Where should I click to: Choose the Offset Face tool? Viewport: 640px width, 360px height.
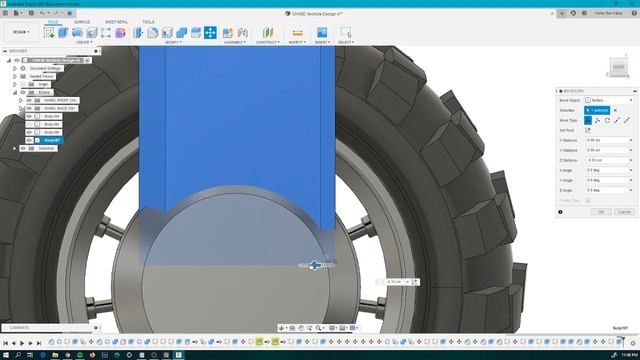click(x=196, y=33)
